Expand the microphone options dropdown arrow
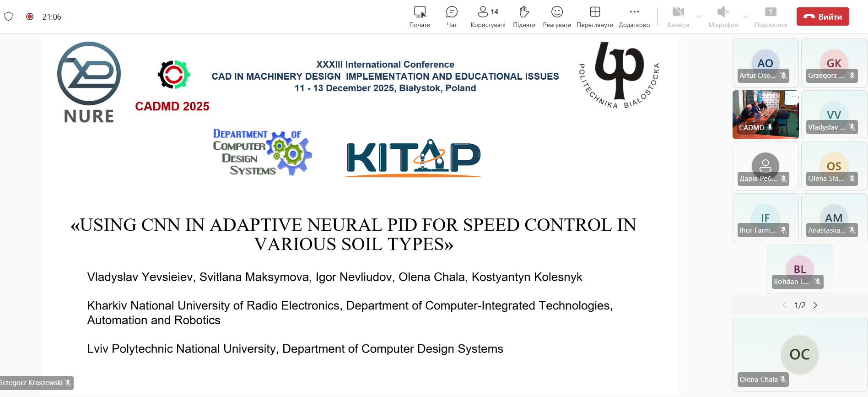The height and width of the screenshot is (397, 868). [x=745, y=17]
